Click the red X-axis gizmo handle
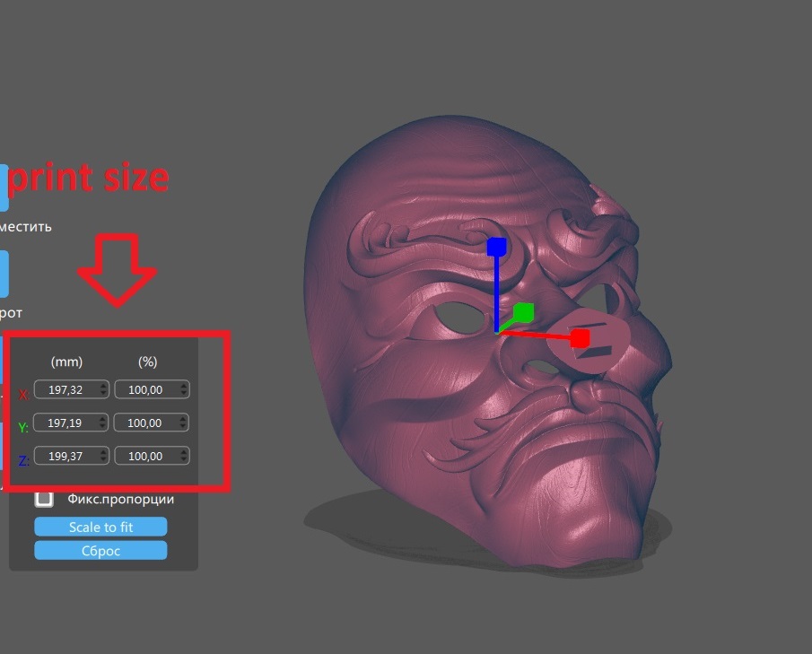The height and width of the screenshot is (654, 812). (x=580, y=338)
